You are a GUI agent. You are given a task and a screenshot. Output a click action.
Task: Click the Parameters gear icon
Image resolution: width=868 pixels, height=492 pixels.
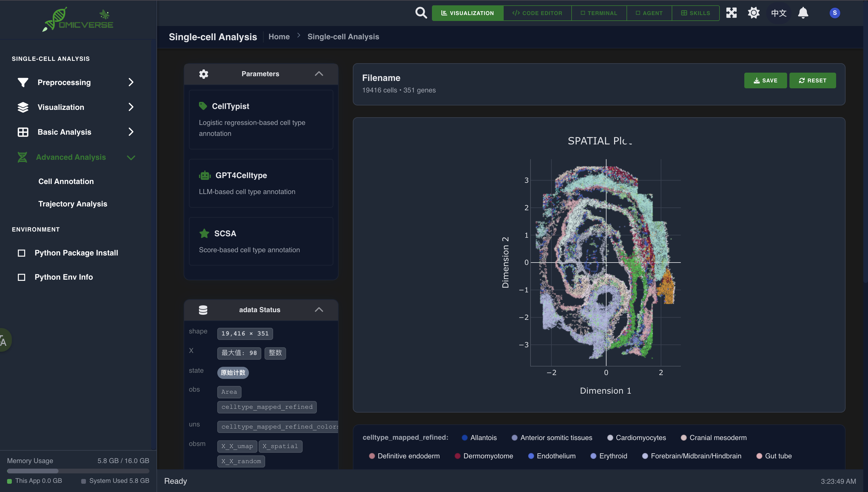click(203, 74)
